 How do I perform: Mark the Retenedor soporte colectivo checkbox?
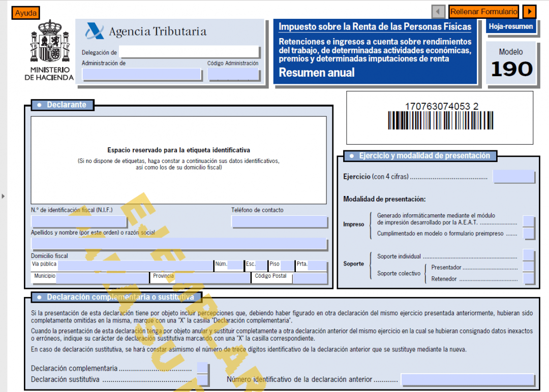pyautogui.click(x=529, y=278)
